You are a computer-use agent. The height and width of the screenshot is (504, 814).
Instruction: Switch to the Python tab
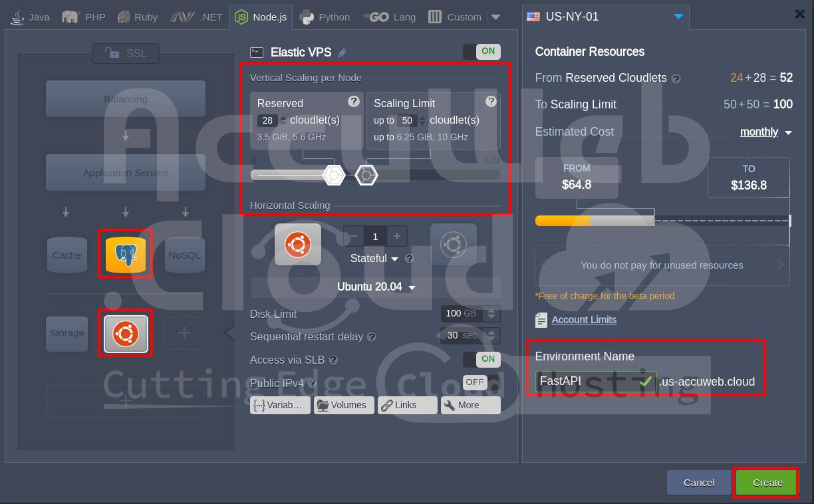(x=325, y=17)
